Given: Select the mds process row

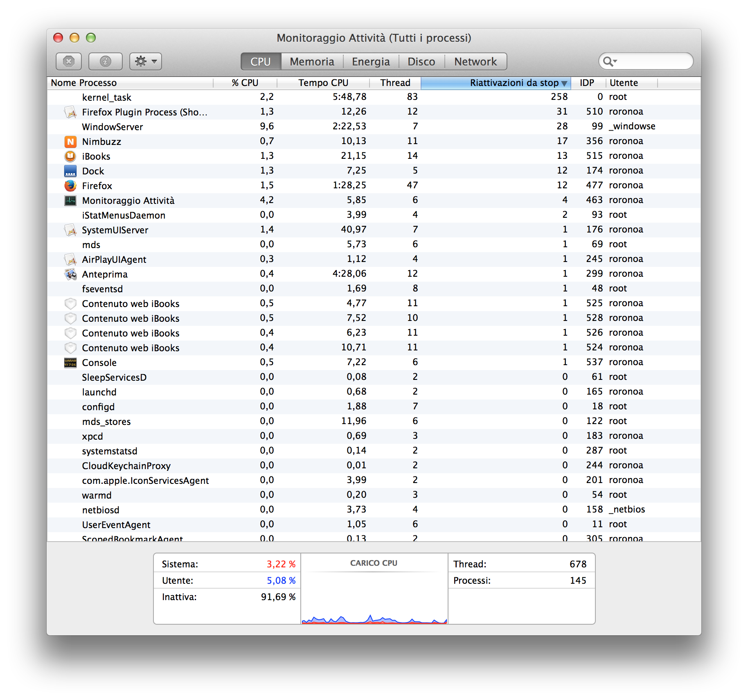Looking at the screenshot, I should pyautogui.click(x=374, y=245).
